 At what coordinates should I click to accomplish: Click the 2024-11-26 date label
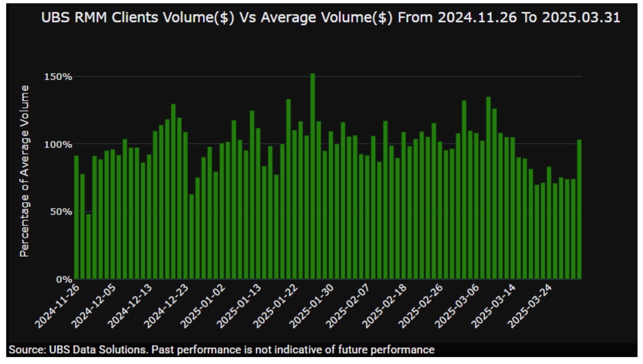[x=57, y=306]
